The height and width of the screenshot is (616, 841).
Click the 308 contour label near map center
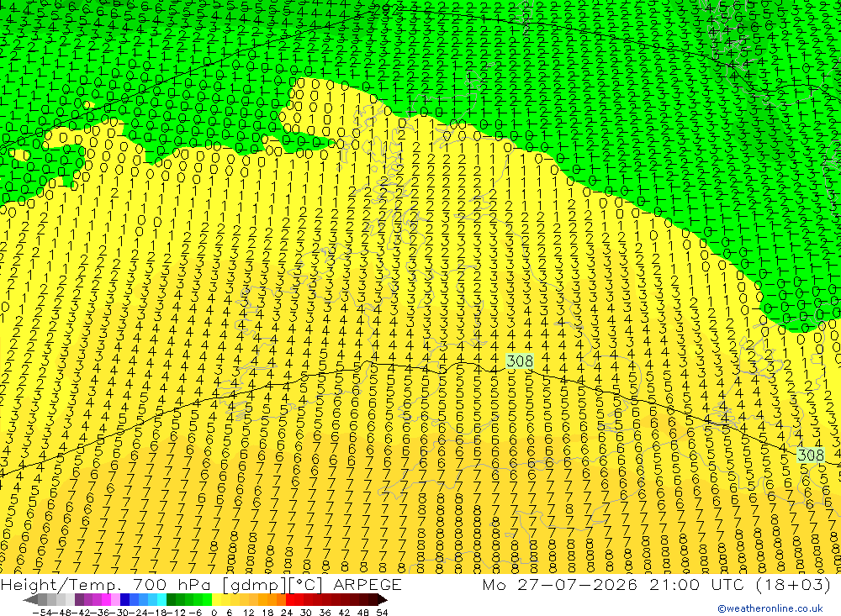[520, 361]
